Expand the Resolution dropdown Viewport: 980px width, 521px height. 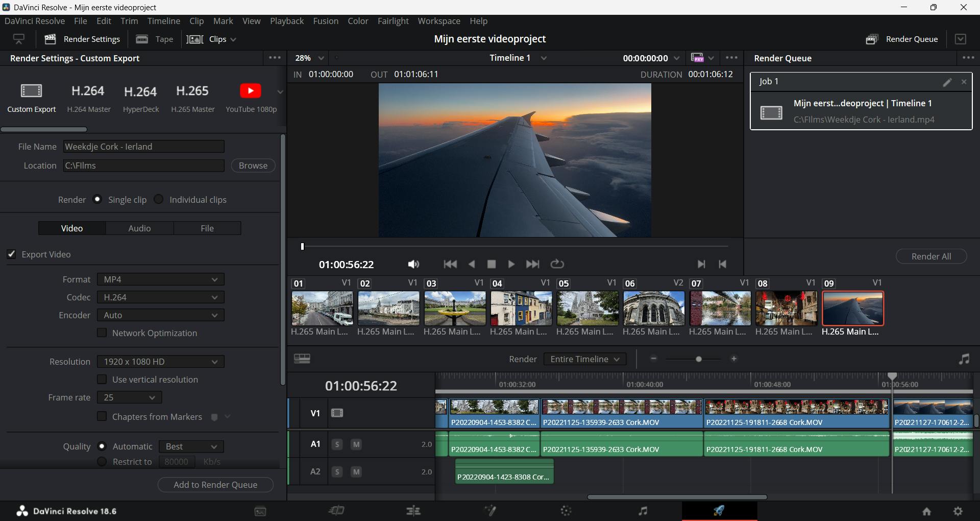(x=160, y=362)
